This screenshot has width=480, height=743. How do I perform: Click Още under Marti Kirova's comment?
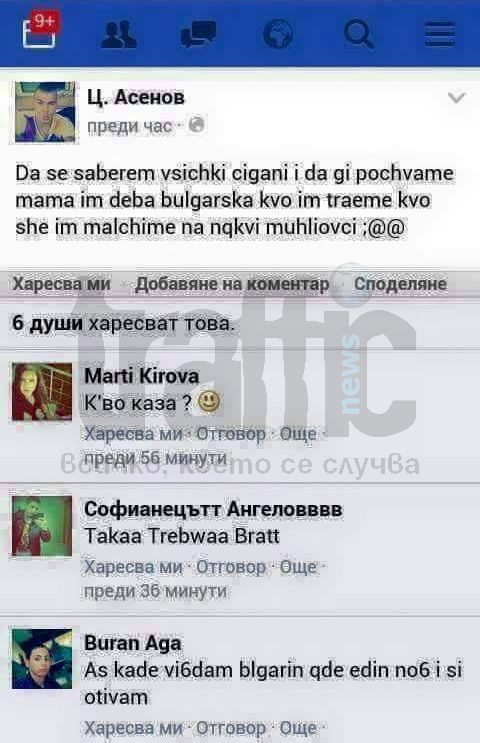click(x=298, y=433)
